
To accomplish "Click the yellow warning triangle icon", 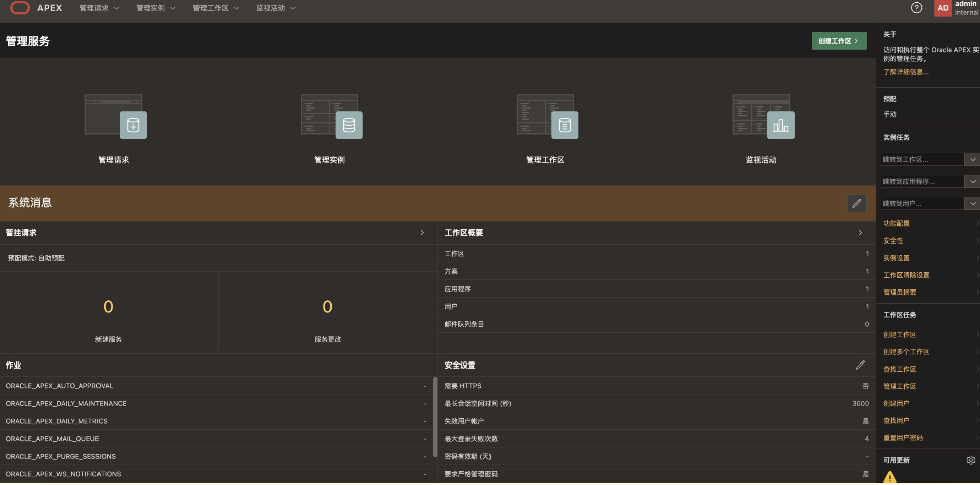I will [x=890, y=477].
